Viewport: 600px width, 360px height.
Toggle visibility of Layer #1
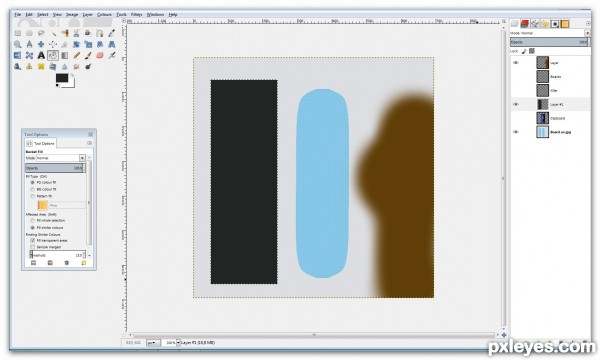(516, 104)
